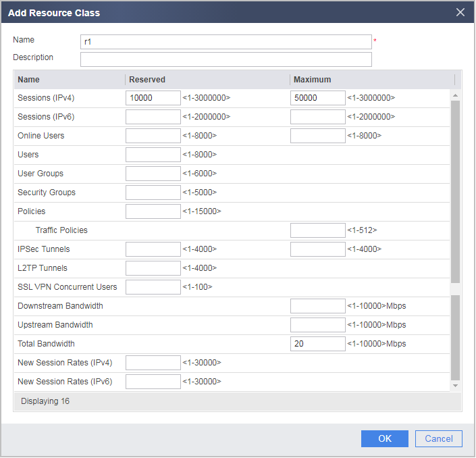
Task: Click the Name field containing r1
Action: click(226, 42)
